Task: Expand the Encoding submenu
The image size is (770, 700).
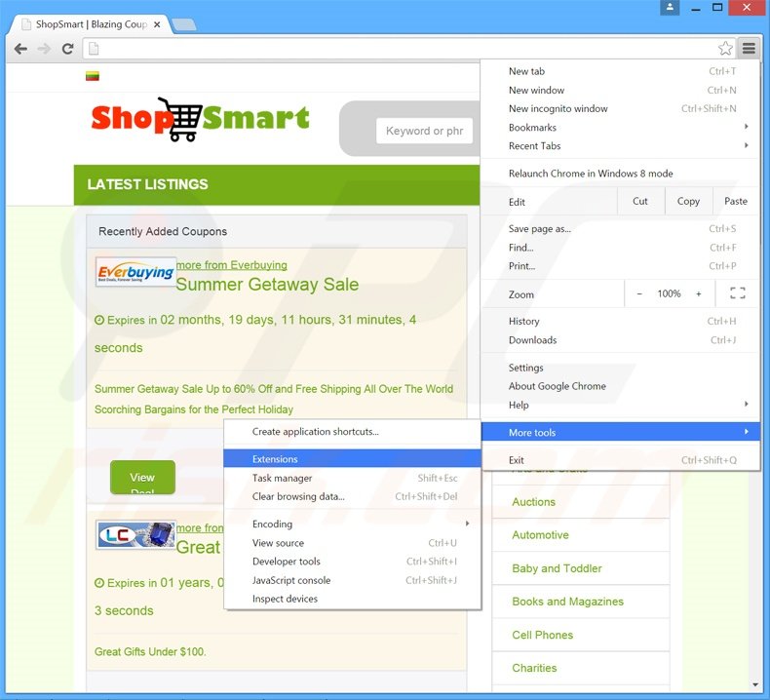Action: coord(352,525)
